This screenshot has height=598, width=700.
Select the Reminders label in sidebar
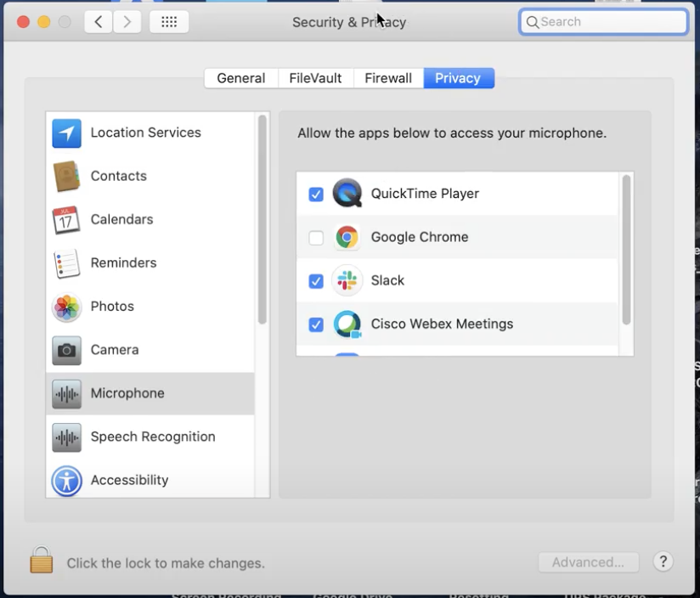coord(123,262)
